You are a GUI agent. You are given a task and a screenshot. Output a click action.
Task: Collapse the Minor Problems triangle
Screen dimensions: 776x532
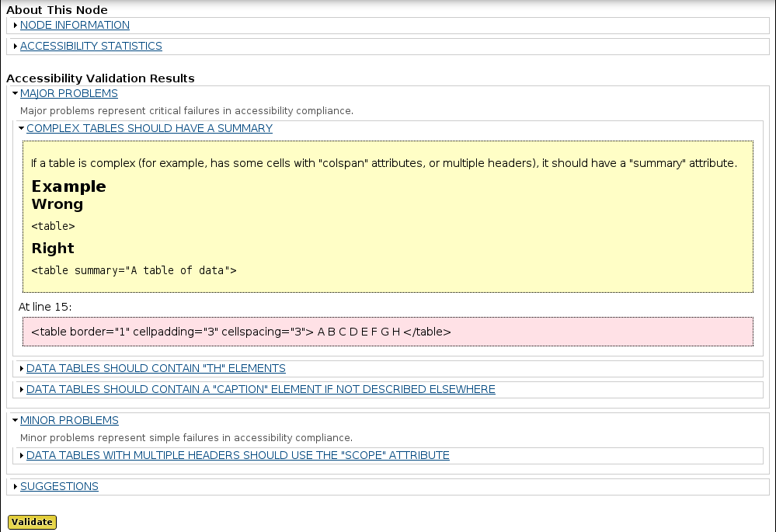(16, 421)
